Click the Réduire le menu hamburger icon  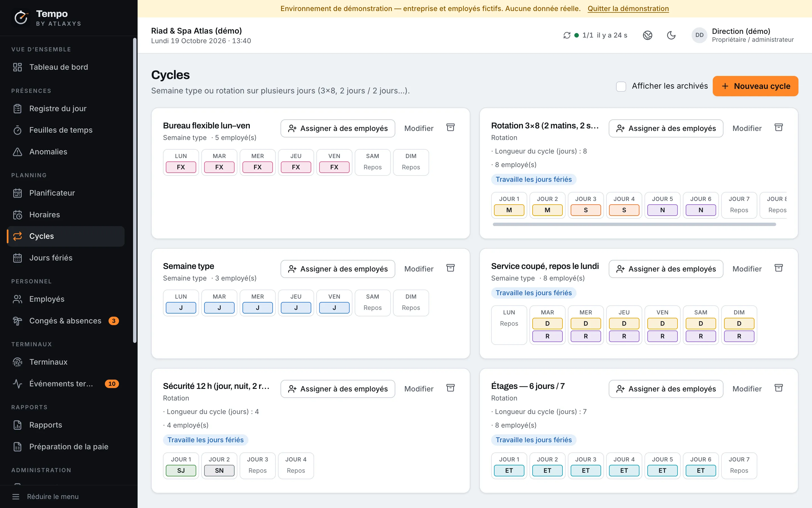coord(16,497)
